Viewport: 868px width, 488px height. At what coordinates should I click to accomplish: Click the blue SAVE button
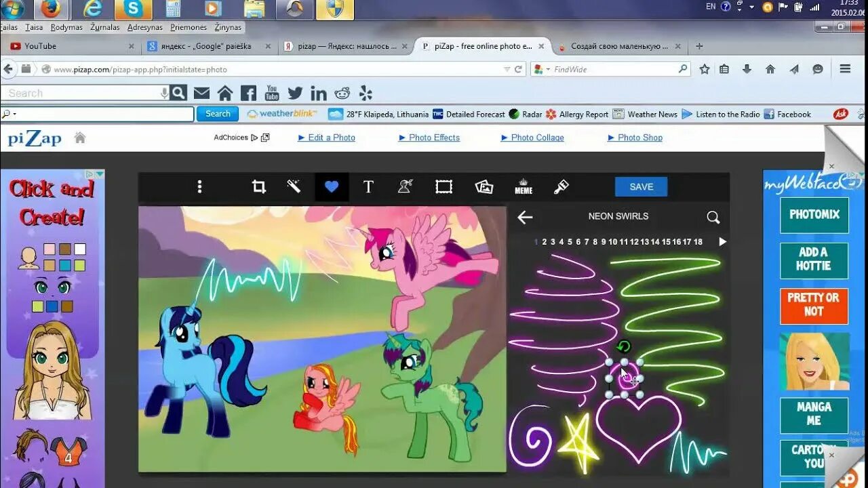(641, 187)
